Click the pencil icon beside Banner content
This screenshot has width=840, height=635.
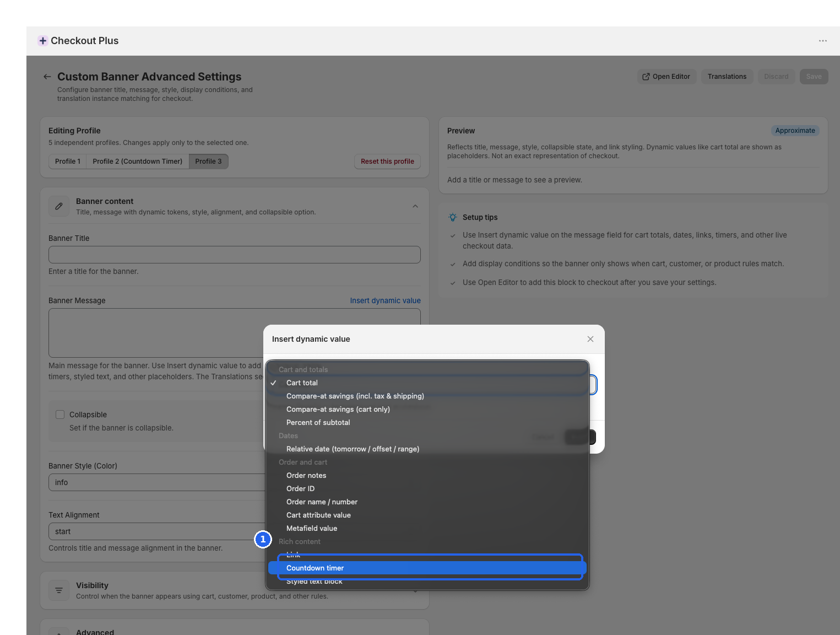59,206
